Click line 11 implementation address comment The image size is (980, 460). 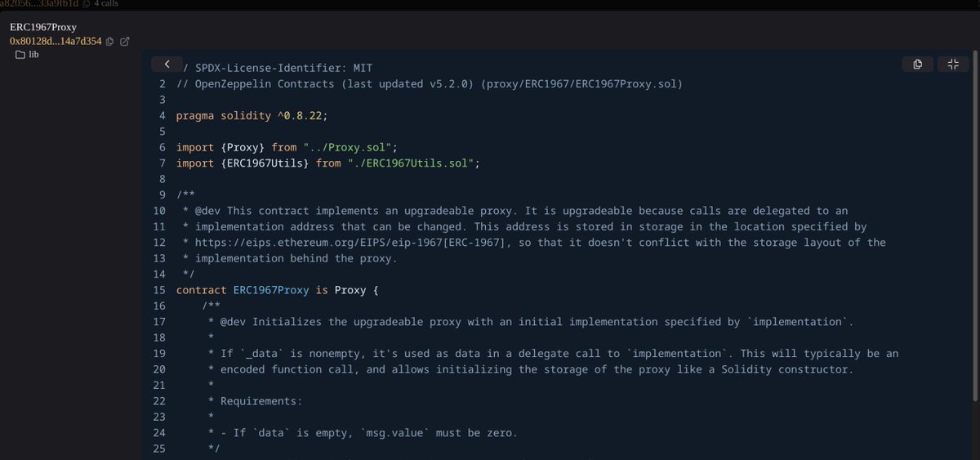coord(525,226)
